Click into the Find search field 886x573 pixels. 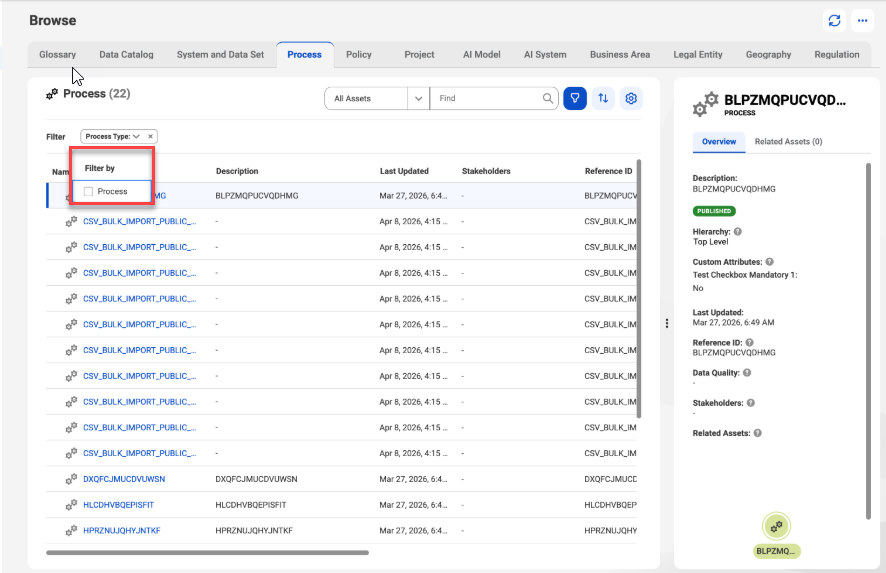pyautogui.click(x=485, y=98)
